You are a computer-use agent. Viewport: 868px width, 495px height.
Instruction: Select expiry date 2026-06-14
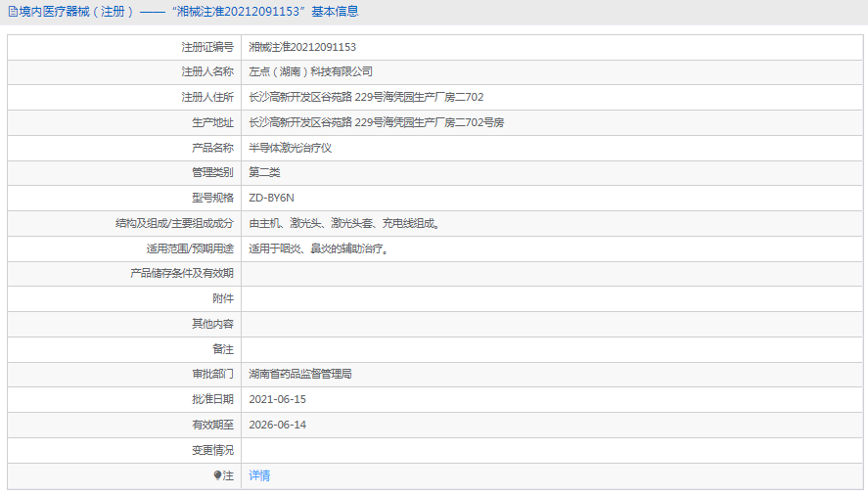tap(277, 425)
